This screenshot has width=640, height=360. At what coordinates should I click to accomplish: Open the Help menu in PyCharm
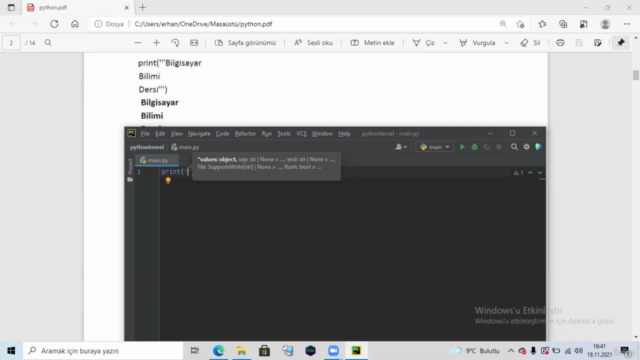pos(344,134)
